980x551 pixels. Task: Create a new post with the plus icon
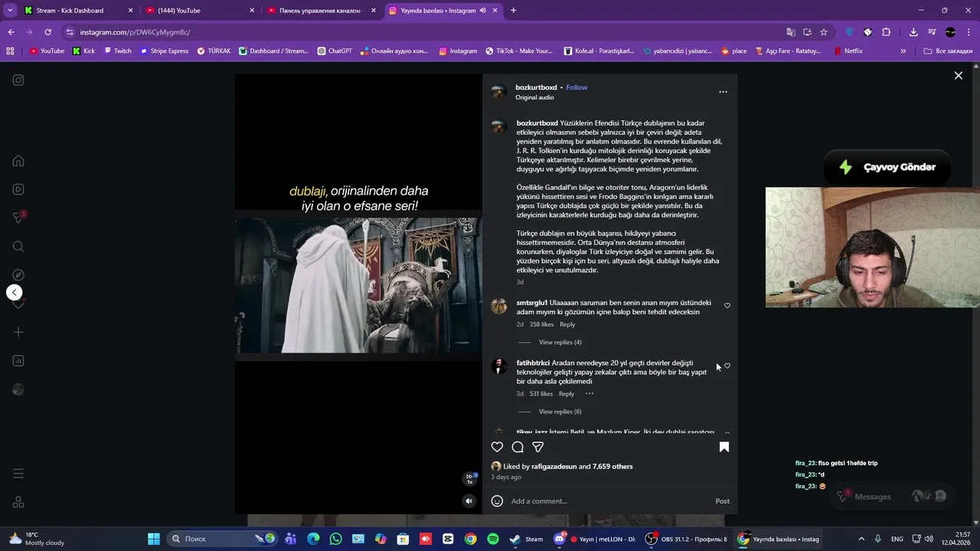tap(18, 332)
